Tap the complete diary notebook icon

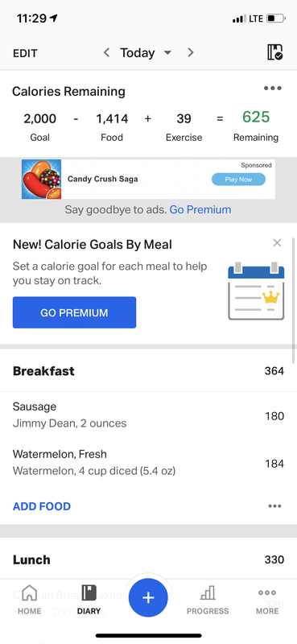[274, 52]
